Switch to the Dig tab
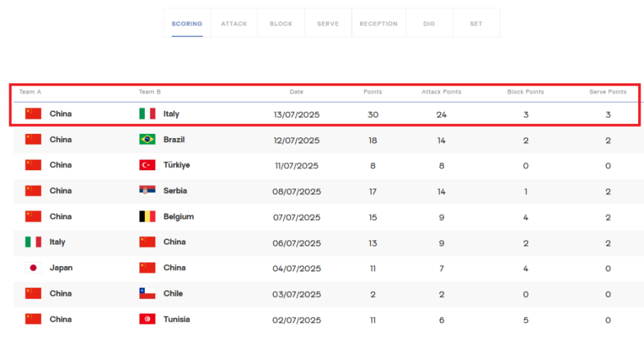This screenshot has width=644, height=341. (429, 23)
